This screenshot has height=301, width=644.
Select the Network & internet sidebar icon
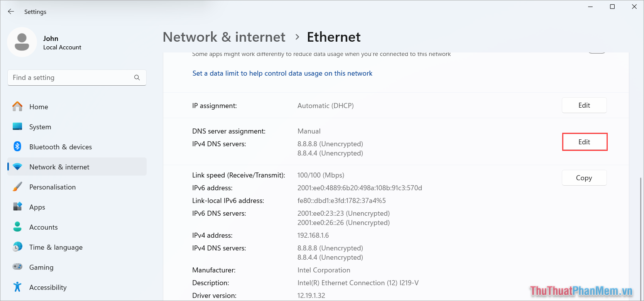[x=17, y=166]
